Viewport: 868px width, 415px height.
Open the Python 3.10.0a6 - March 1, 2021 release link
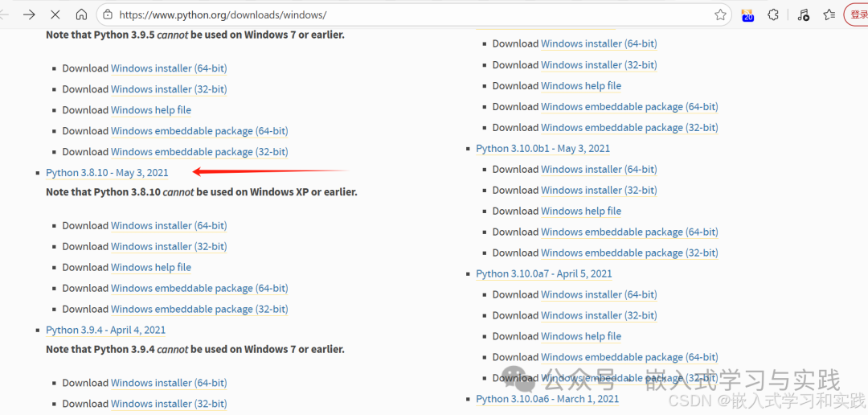point(547,399)
